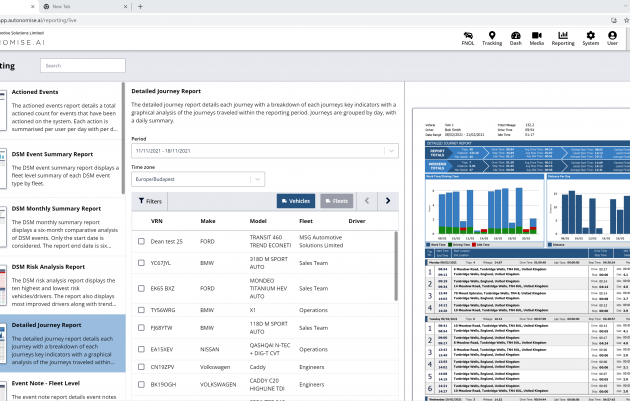
Task: Click the Reporting chart icon
Action: coord(563,38)
